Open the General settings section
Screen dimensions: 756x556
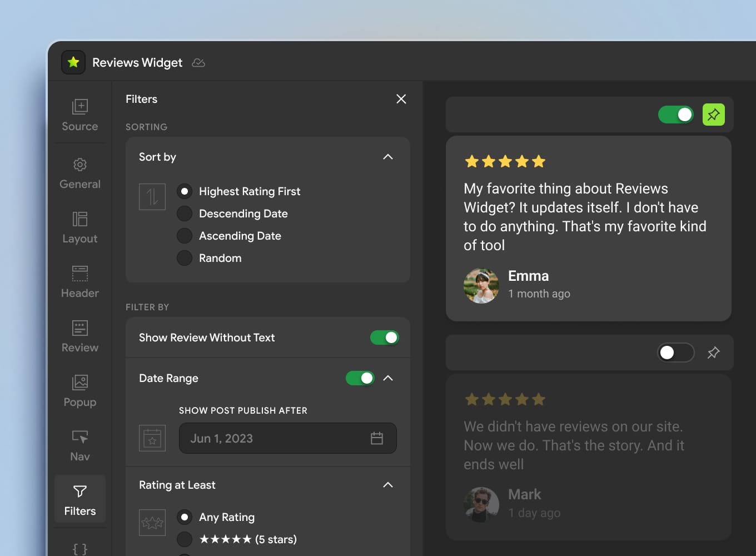(x=80, y=173)
